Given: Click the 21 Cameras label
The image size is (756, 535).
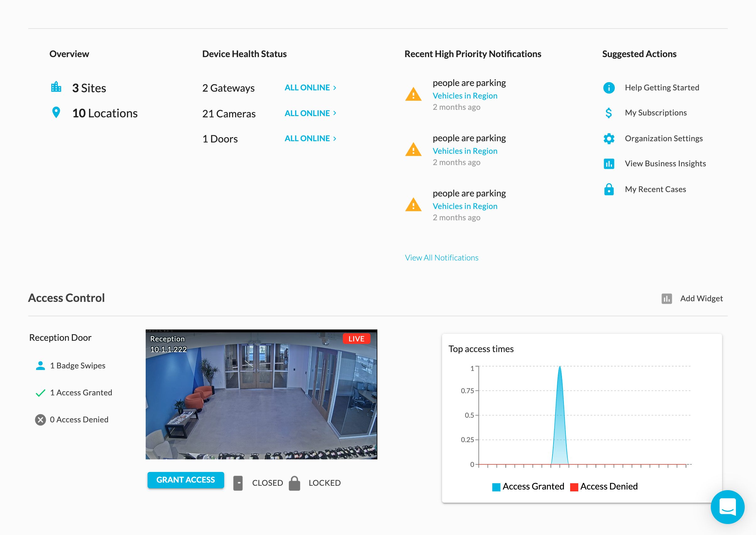Looking at the screenshot, I should pyautogui.click(x=229, y=114).
